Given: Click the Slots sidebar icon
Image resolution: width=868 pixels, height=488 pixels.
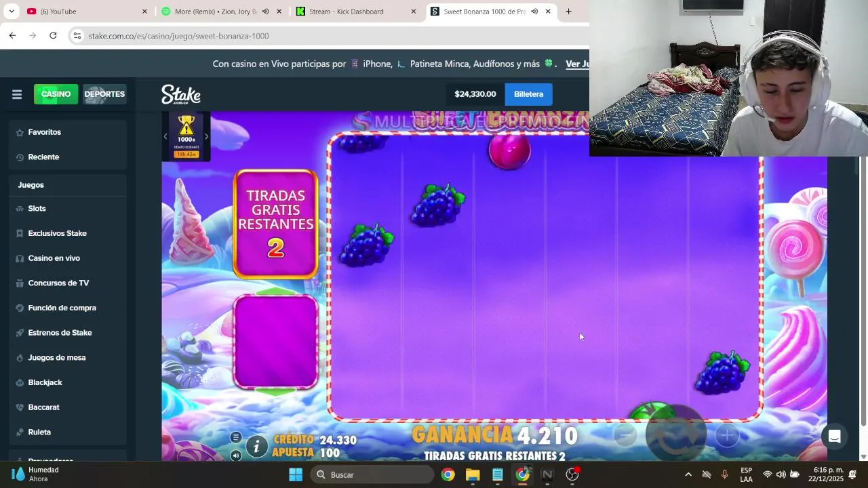Looking at the screenshot, I should tap(20, 208).
